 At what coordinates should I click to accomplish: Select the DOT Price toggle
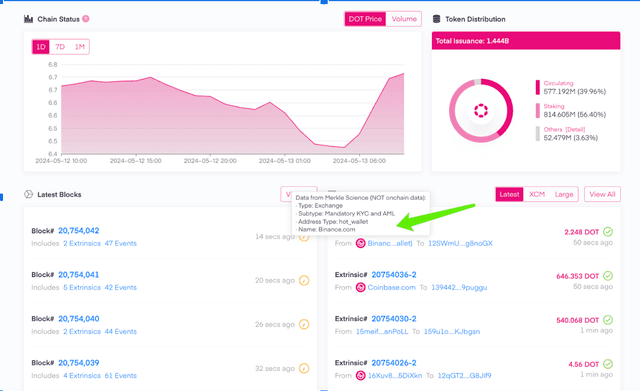[365, 19]
